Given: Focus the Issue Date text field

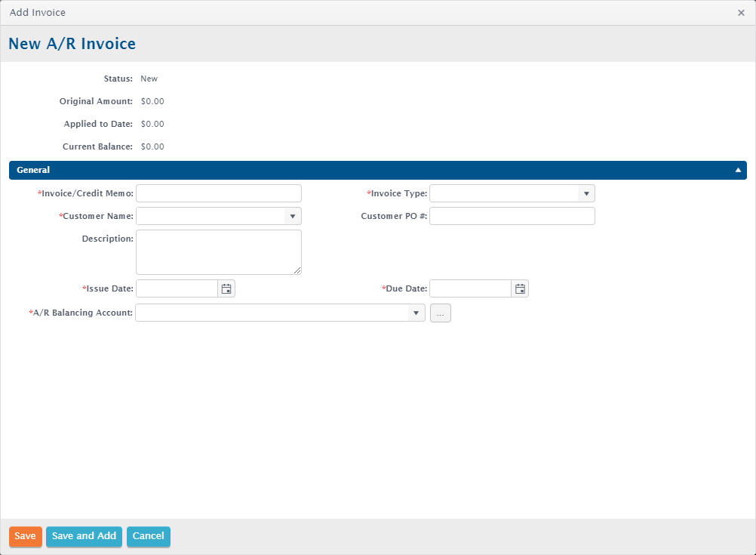Looking at the screenshot, I should point(177,288).
